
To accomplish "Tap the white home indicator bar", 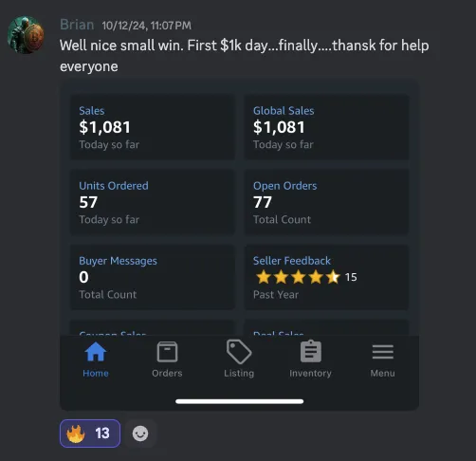I will click(240, 401).
